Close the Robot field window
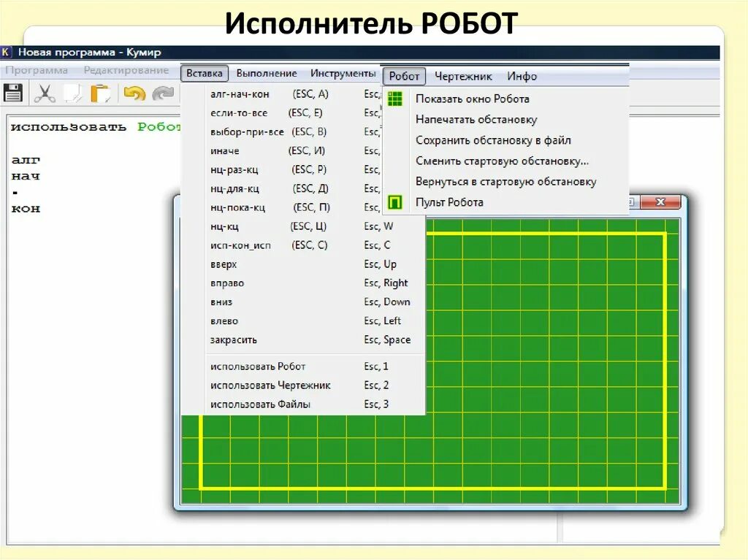This screenshot has width=748, height=560. tap(660, 202)
